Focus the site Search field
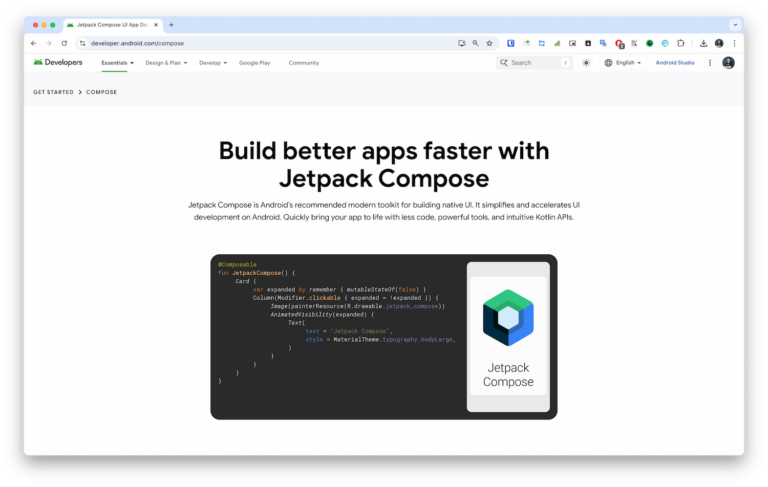The image size is (768, 487). [534, 63]
